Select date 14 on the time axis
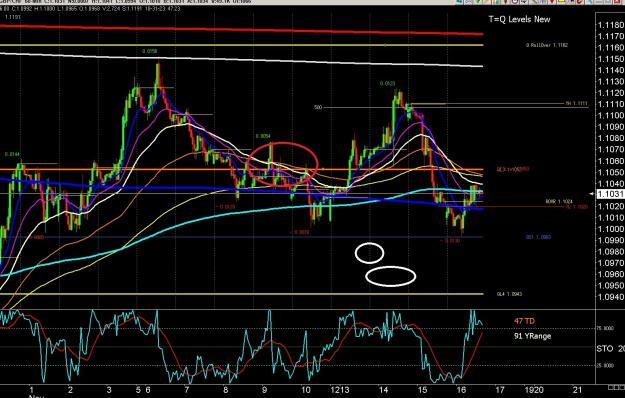625x398 pixels. coord(383,390)
